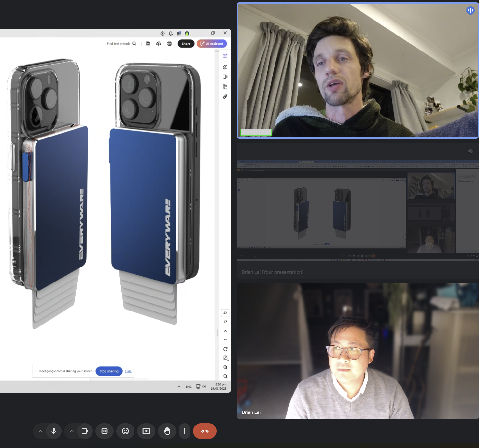Raise hand in the meeting

click(x=167, y=431)
